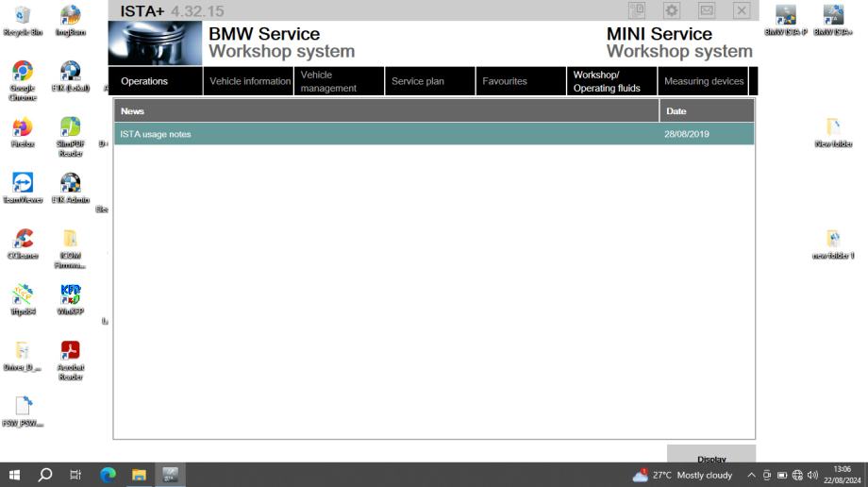Open the Favourites tab

point(521,81)
